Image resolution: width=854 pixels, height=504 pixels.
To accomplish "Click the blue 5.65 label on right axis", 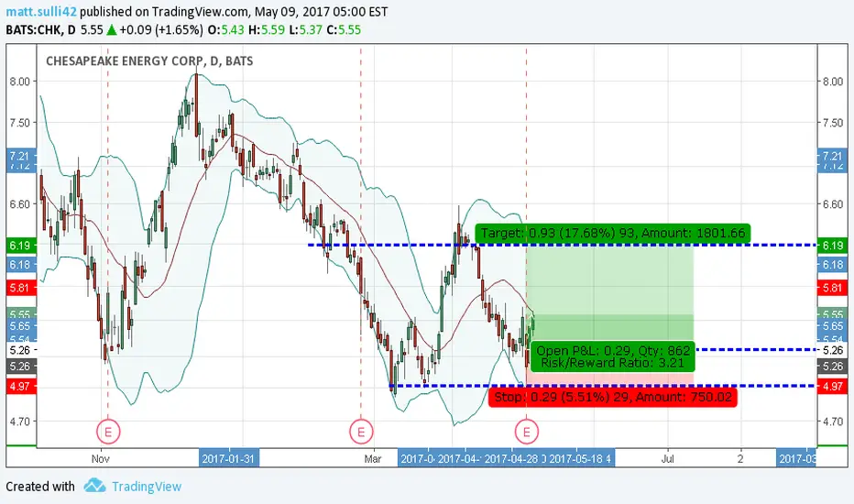I will coord(832,326).
